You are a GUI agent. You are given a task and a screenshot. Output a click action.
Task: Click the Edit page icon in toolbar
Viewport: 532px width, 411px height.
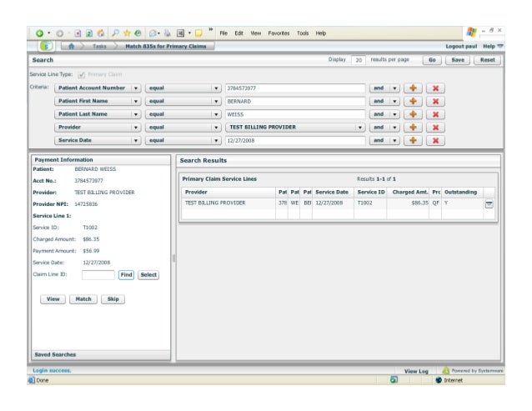(180, 33)
